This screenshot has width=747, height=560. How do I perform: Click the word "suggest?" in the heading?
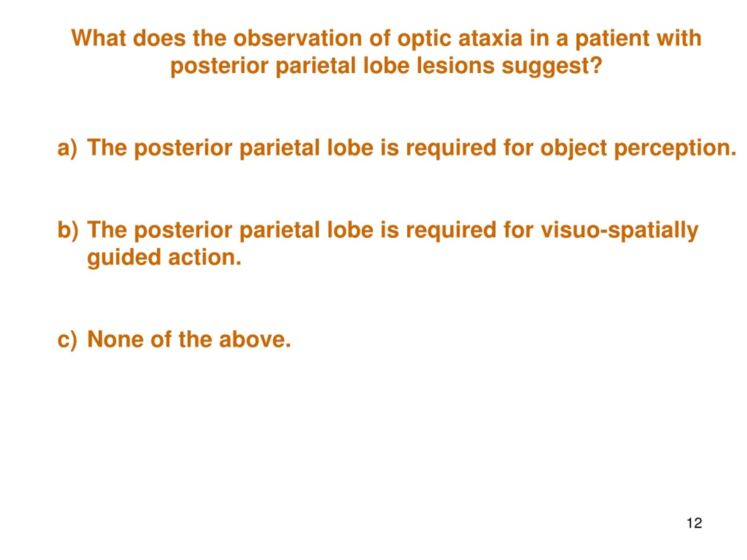pos(552,66)
